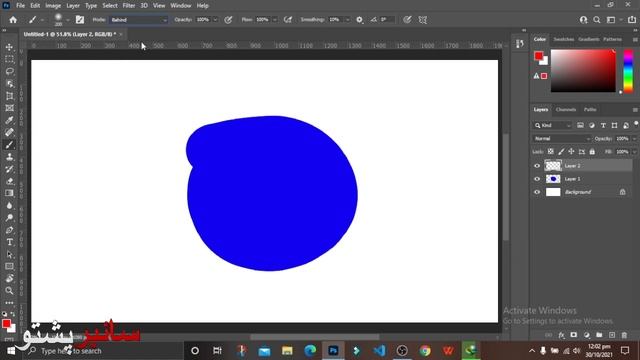
Task: Add a layer mask
Action: point(574,335)
